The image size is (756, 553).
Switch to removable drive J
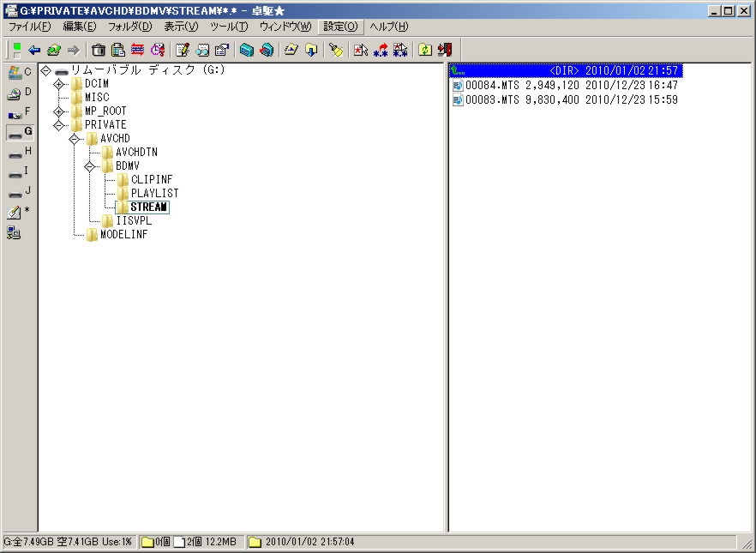(19, 191)
